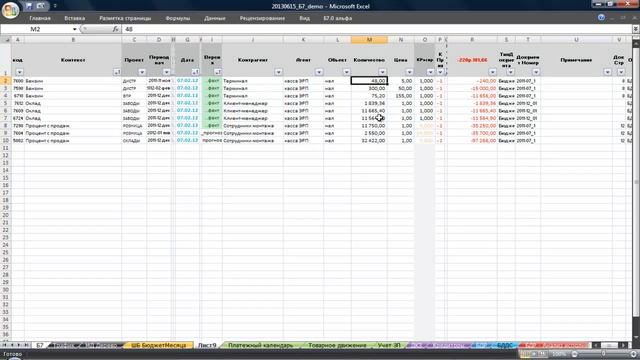This screenshot has height=360, width=640.
Task: Click the 100% zoom level in status bar
Action: pos(560,354)
